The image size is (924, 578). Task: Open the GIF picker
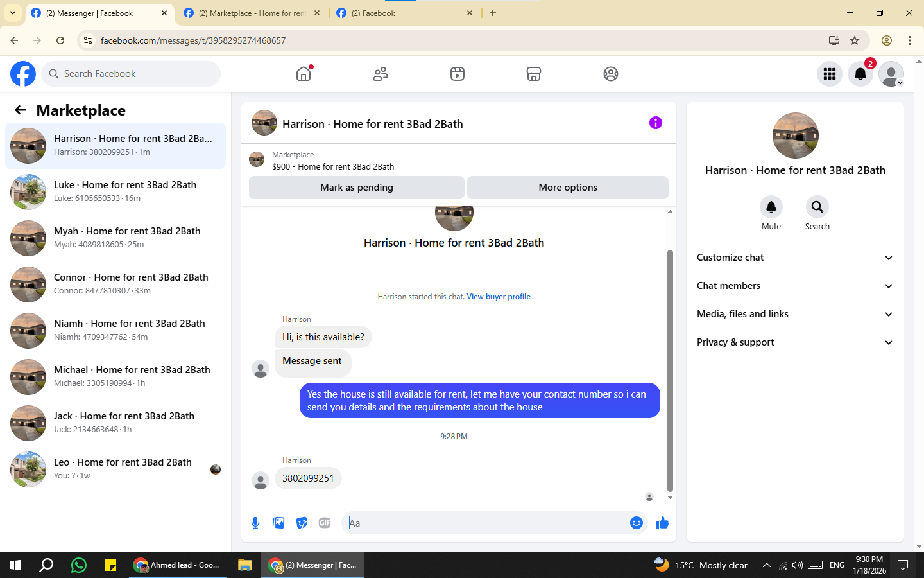pos(325,523)
